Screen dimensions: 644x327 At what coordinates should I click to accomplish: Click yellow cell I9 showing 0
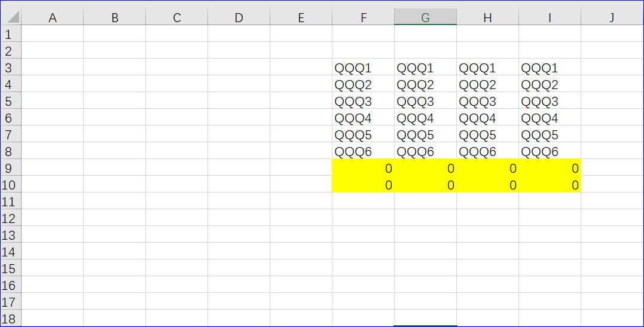550,167
